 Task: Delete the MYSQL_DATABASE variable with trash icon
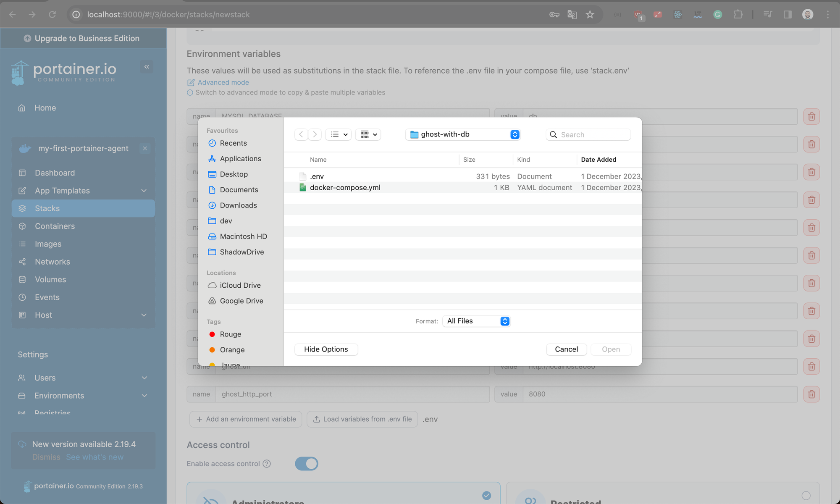tap(811, 116)
